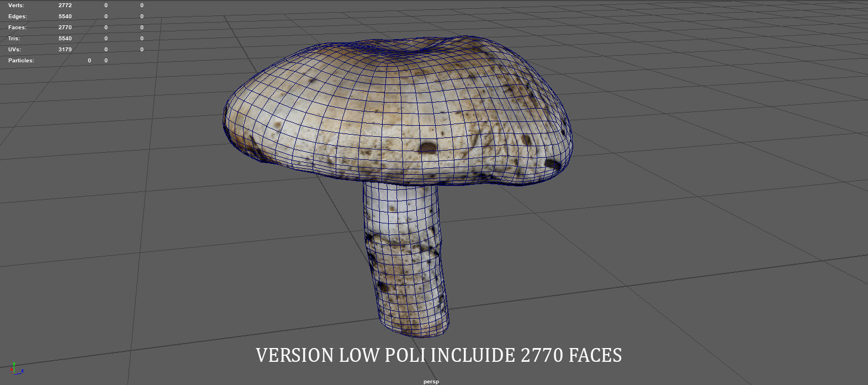Image resolution: width=868 pixels, height=385 pixels.
Task: Click the 'Faces:' heads-up display label
Action: click(x=17, y=28)
